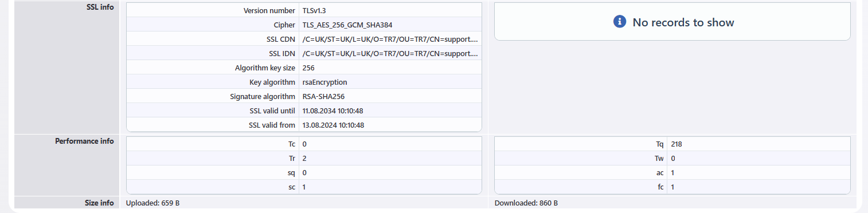
Task: Click the truncated SSL CDN certificate value
Action: 390,40
